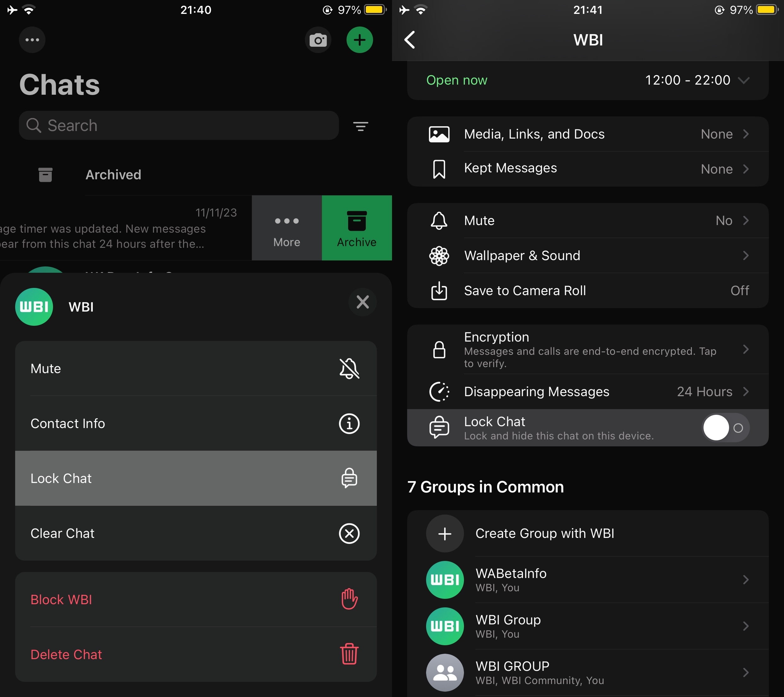Open WABetaInfo shared group entry

(x=588, y=580)
